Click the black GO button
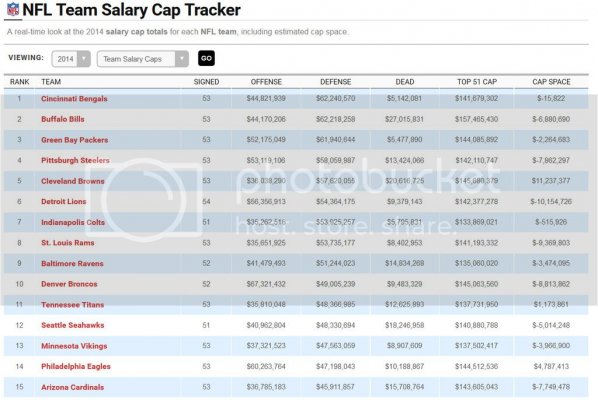The width and height of the screenshot is (598, 400). 206,58
